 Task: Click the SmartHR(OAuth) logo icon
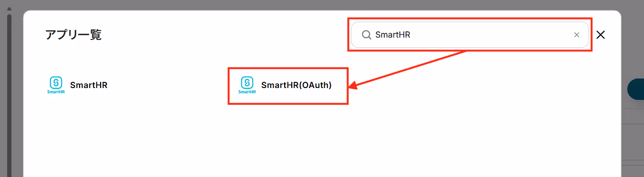point(247,85)
